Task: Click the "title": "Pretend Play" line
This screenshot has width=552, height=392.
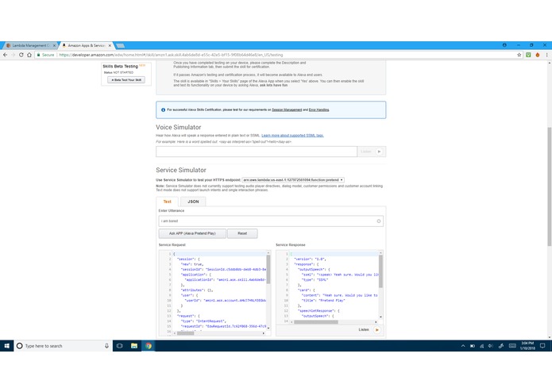Action: pos(323,301)
